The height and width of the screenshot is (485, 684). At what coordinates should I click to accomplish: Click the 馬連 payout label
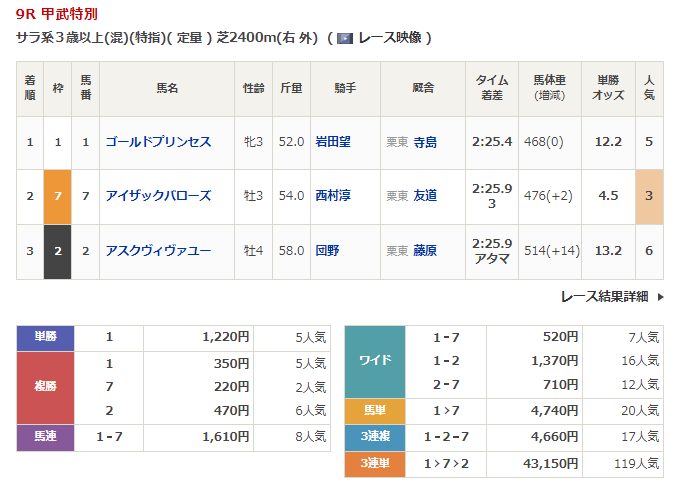point(45,436)
